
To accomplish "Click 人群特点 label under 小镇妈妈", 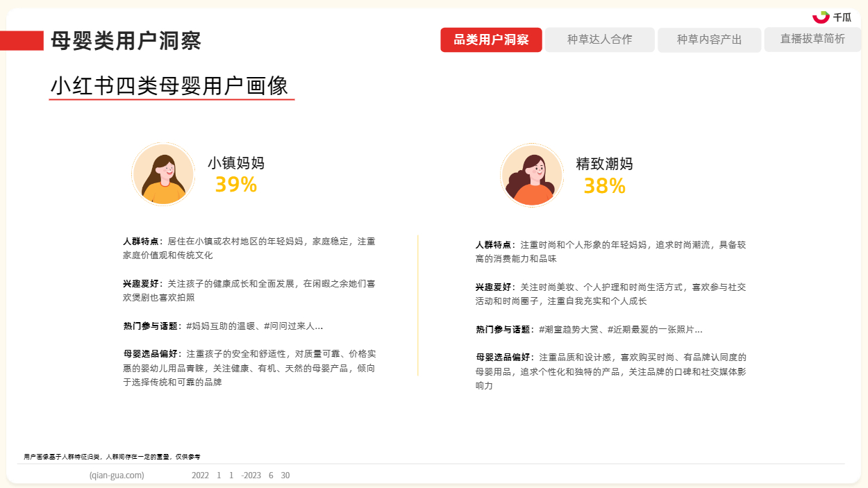I will pos(143,242).
